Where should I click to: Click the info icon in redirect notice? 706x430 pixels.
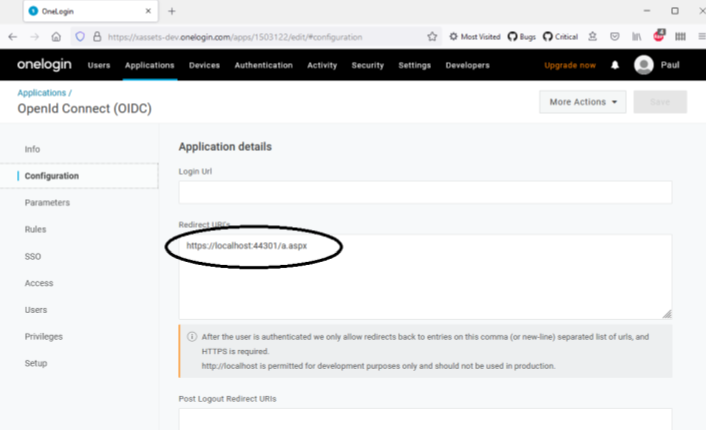[x=192, y=337]
